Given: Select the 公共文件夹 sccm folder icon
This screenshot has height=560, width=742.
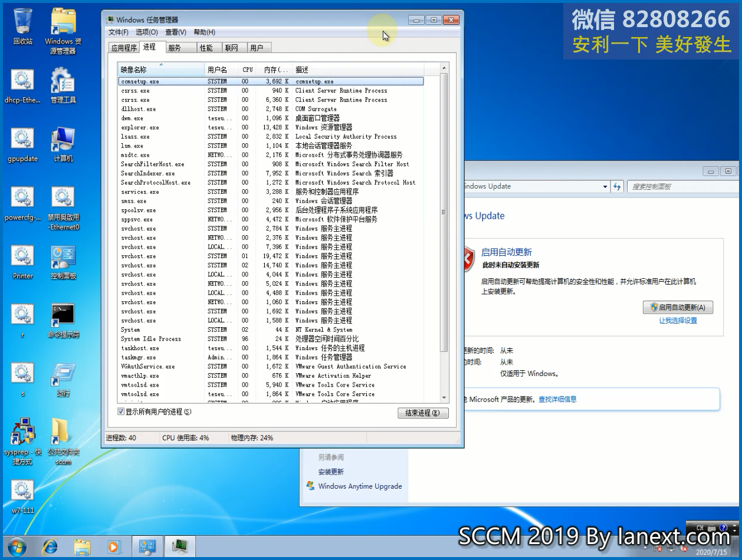Looking at the screenshot, I should coord(63,442).
